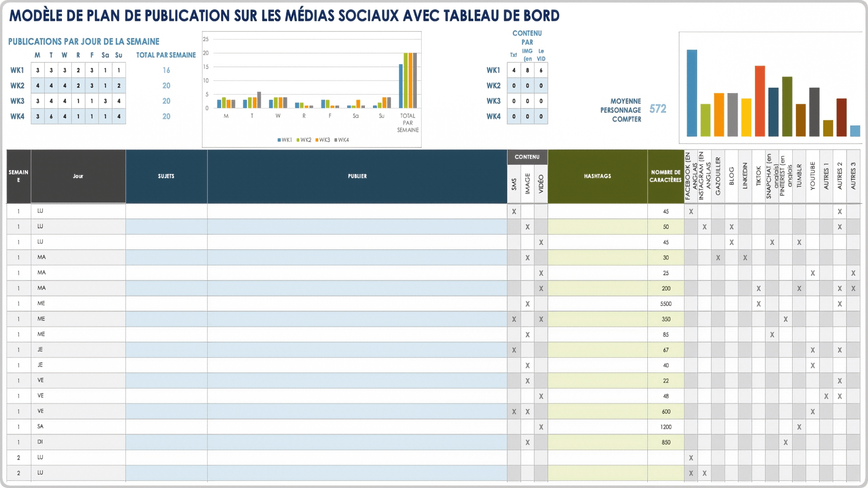
Task: Select the 'AUTRES 1' column header
Action: click(826, 176)
